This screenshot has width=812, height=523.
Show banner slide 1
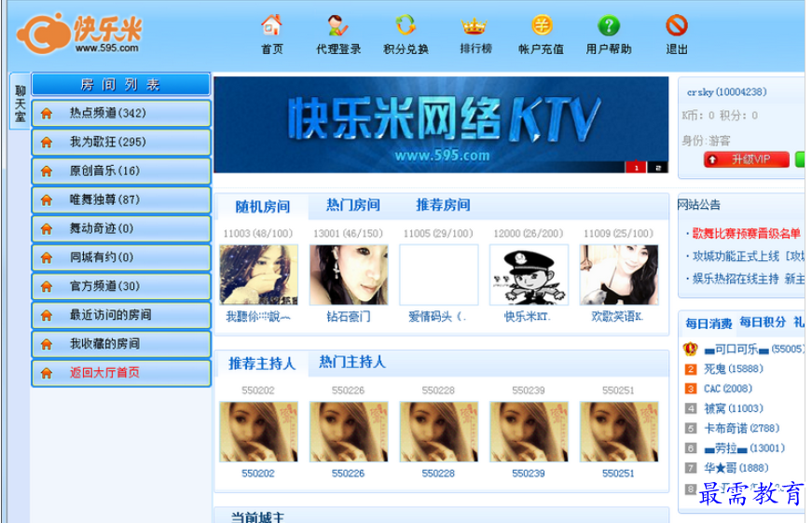click(x=636, y=168)
